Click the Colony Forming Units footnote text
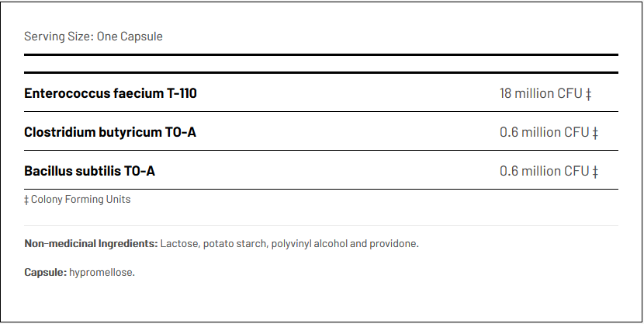This screenshot has width=644, height=324. click(81, 200)
